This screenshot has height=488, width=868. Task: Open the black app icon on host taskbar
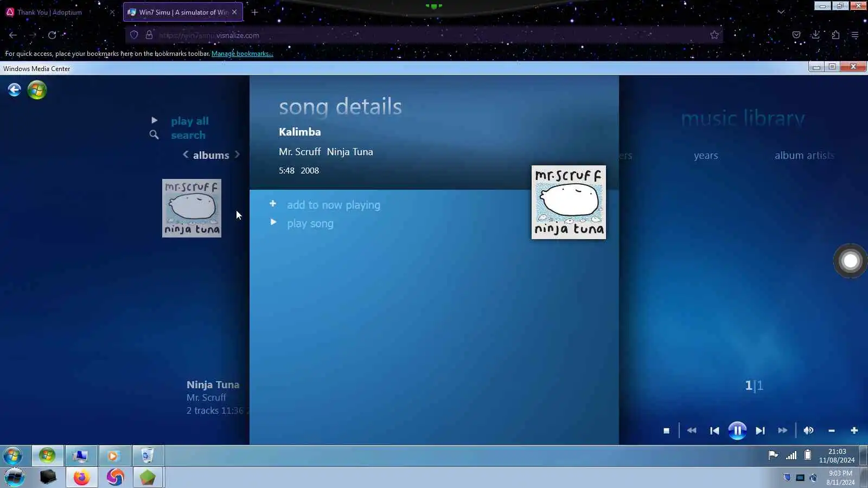tap(48, 477)
